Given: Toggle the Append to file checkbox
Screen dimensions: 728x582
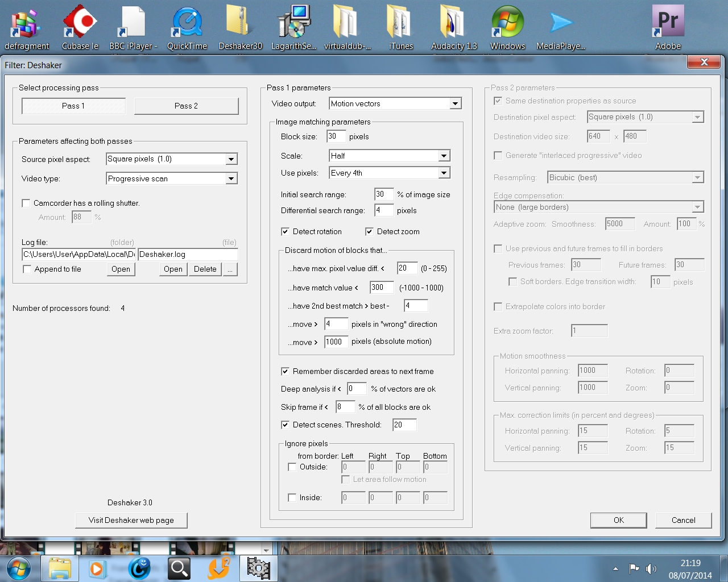Looking at the screenshot, I should tap(27, 269).
